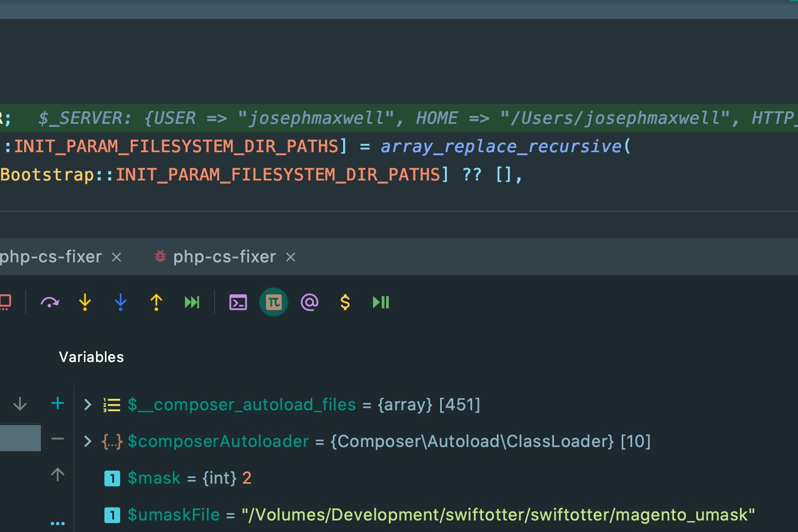Click the Step Out up arrow icon
This screenshot has height=532, width=798.
156,302
